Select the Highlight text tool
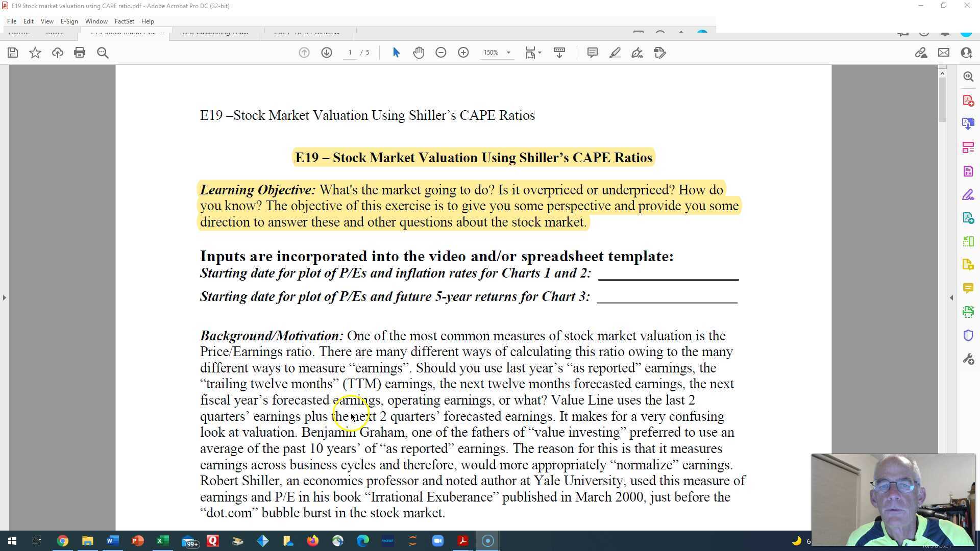 click(x=615, y=53)
